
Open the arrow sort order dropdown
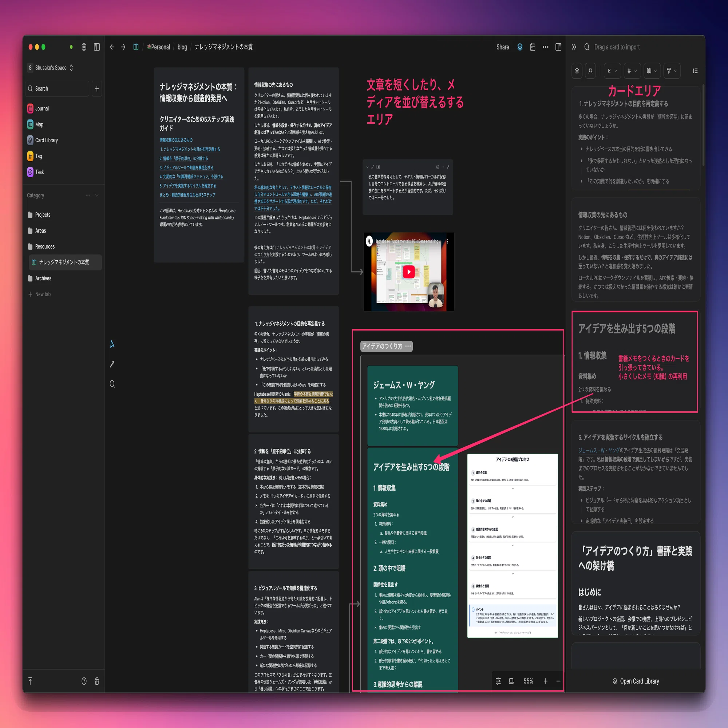click(x=612, y=71)
